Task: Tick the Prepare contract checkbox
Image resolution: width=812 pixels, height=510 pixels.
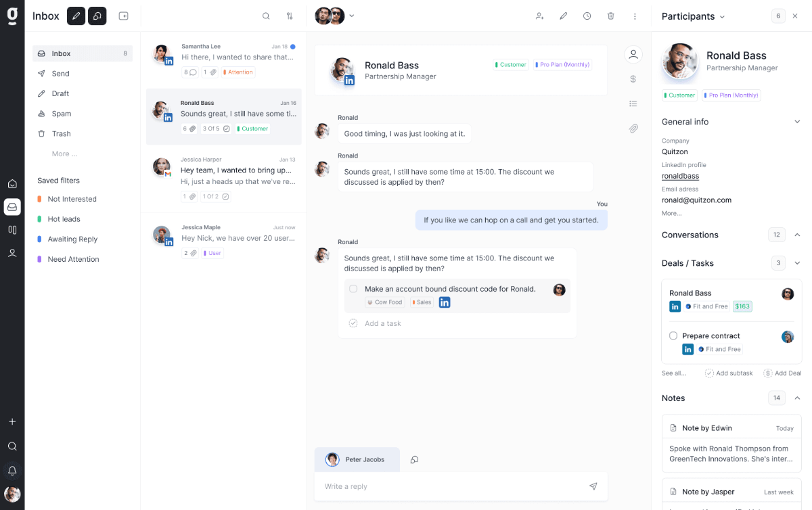Action: 673,335
